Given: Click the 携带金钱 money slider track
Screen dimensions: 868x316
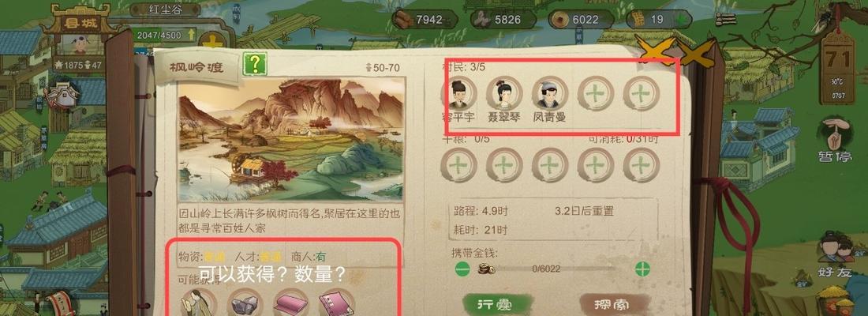Looking at the screenshot, I should pos(554,269).
